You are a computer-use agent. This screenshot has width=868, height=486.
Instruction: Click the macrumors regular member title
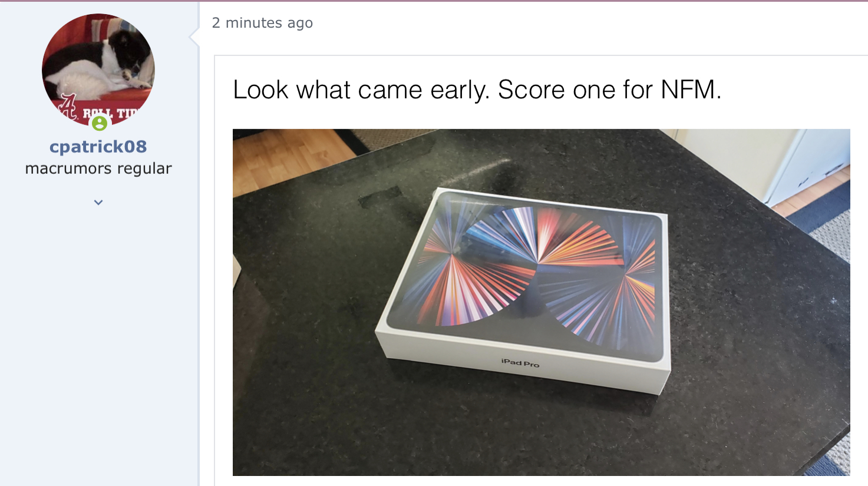[x=98, y=168]
